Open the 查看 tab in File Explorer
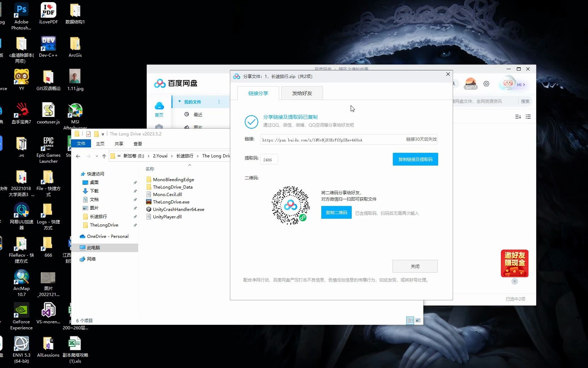The height and width of the screenshot is (368, 588). (x=138, y=144)
